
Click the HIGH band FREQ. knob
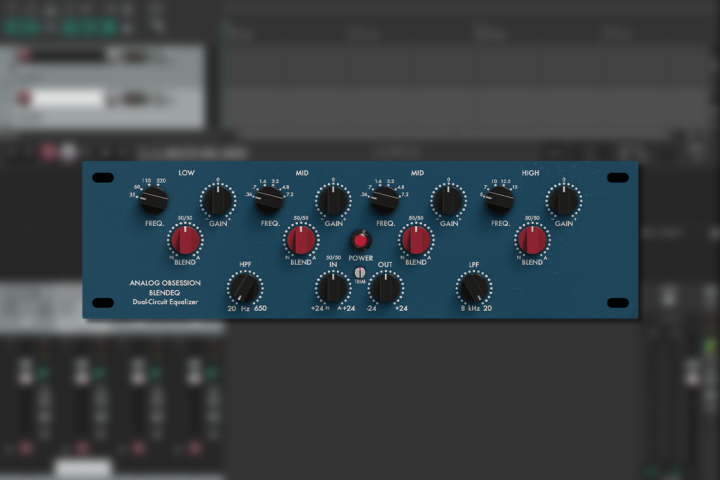[500, 200]
